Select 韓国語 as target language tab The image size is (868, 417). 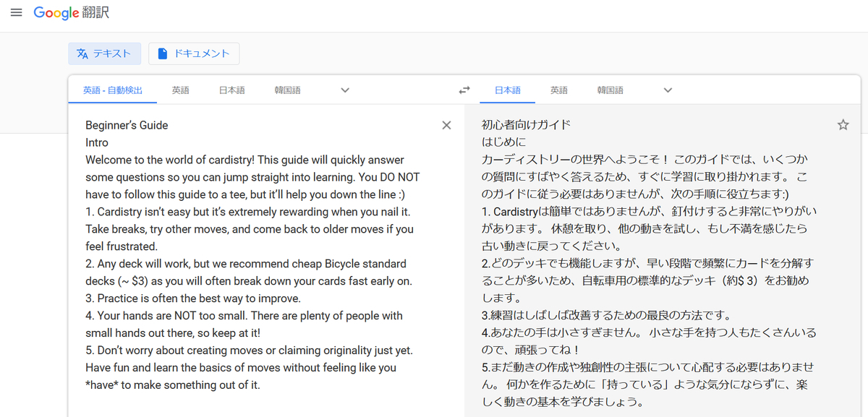click(610, 90)
